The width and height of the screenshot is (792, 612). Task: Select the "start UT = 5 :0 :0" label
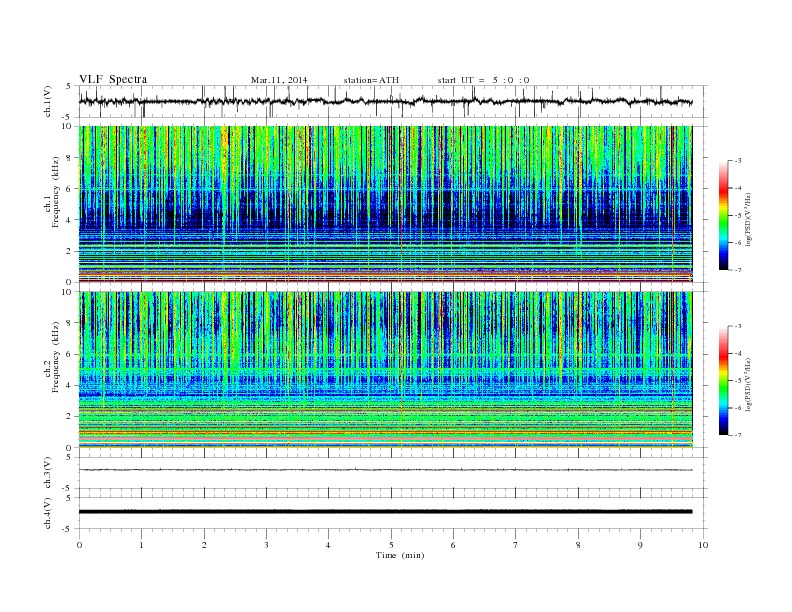483,80
